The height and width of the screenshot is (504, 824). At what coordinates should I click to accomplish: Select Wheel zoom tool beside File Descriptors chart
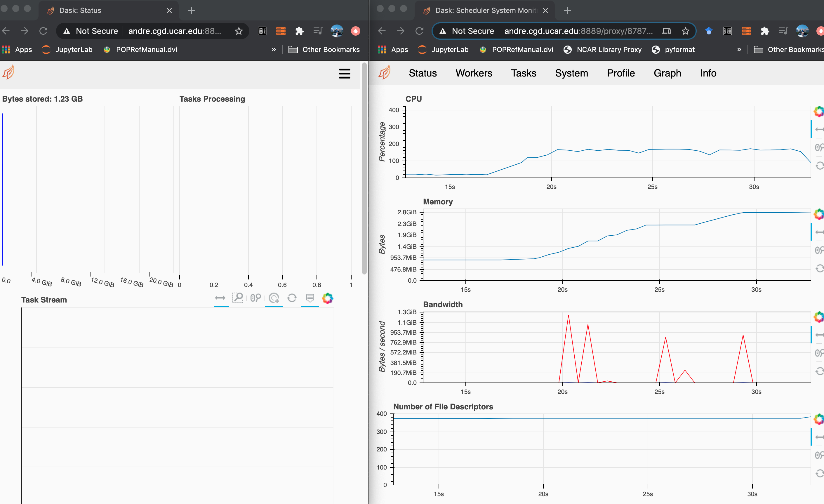click(819, 455)
